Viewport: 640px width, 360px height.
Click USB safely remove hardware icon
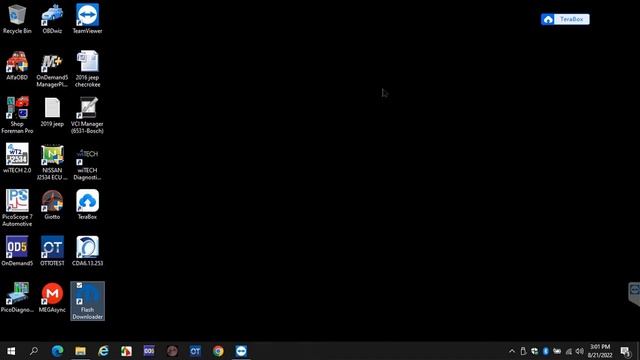(523, 351)
